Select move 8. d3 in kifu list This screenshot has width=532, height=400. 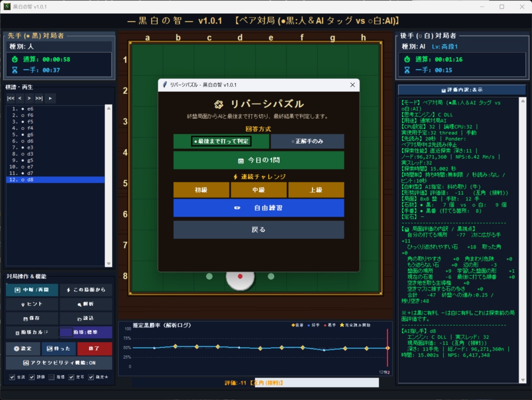click(55, 154)
